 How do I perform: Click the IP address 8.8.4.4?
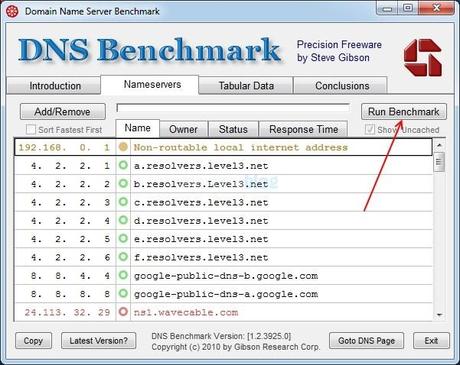[x=70, y=275]
